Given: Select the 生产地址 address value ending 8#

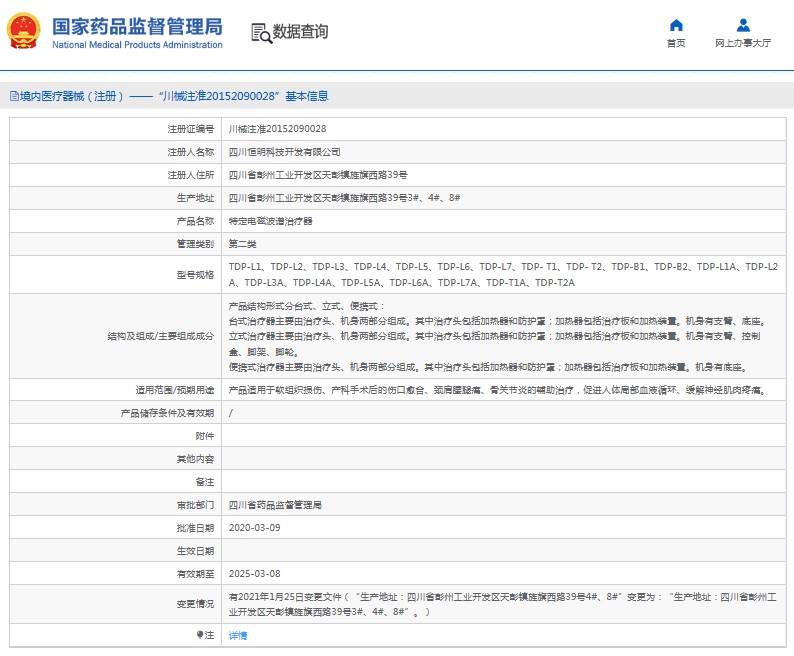Looking at the screenshot, I should pyautogui.click(x=344, y=198).
